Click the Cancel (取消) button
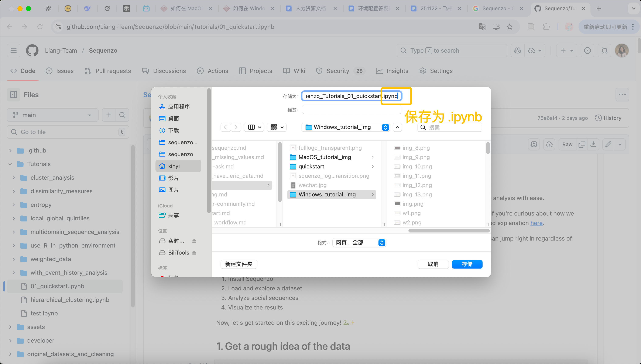The image size is (641, 364). coord(433,264)
